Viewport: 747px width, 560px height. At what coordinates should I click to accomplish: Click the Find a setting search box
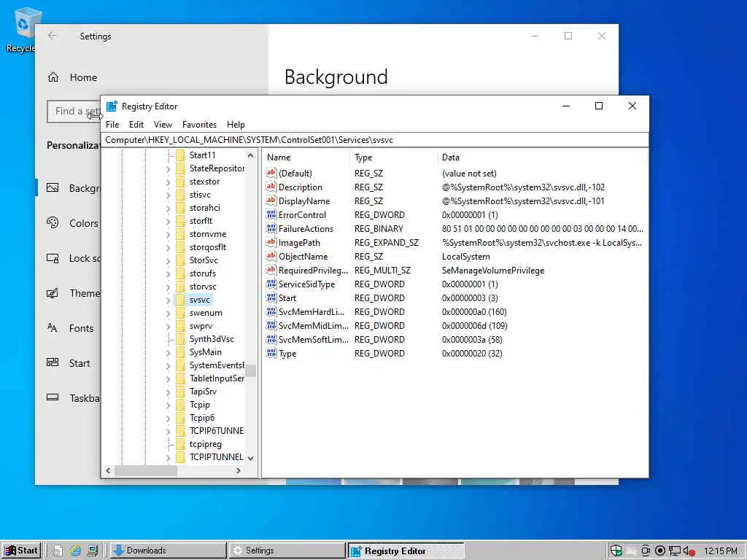(x=74, y=111)
